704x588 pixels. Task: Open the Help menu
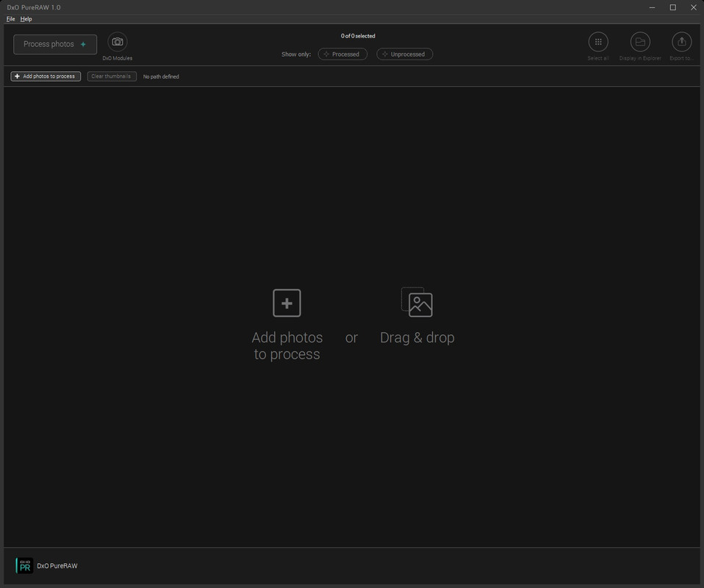pos(26,19)
